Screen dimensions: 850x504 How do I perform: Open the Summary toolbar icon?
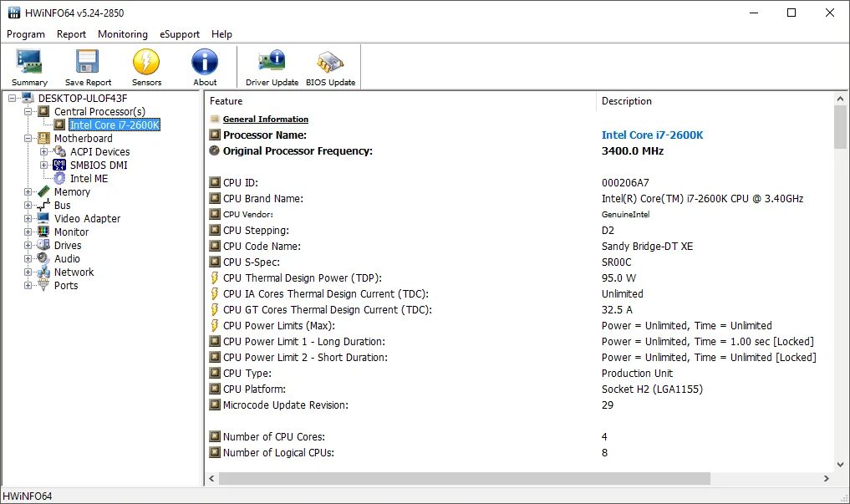tap(29, 61)
